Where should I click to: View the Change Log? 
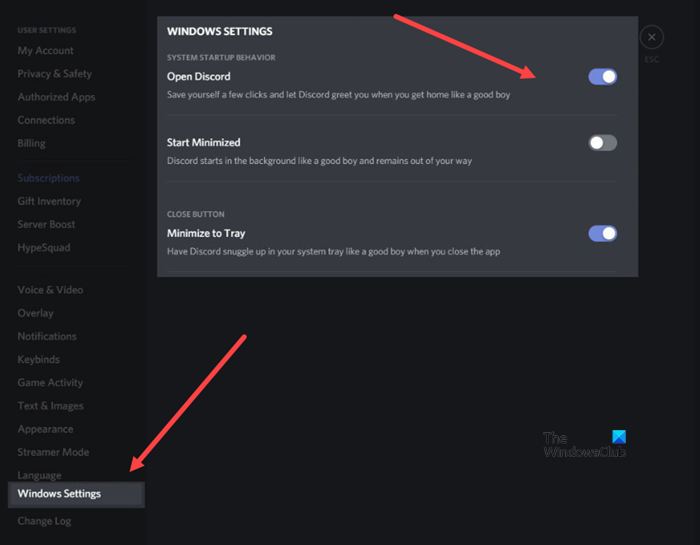click(45, 521)
